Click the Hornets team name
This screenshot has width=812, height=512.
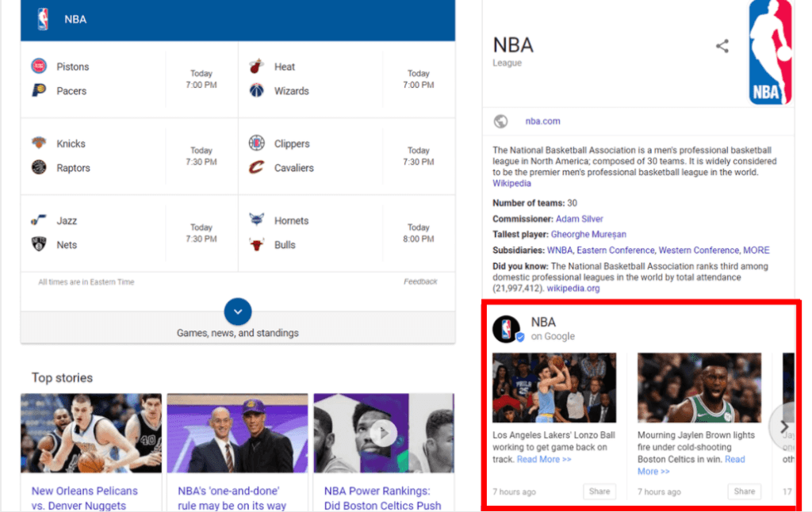(292, 220)
